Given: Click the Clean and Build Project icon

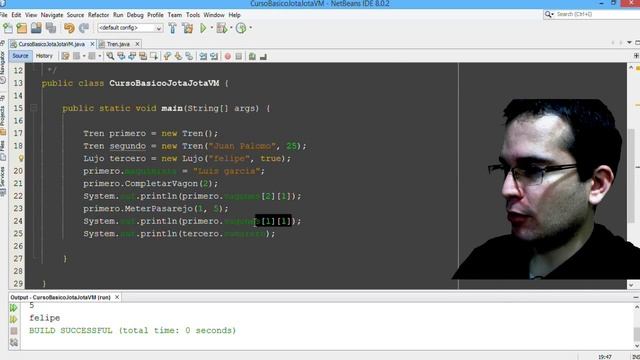Looking at the screenshot, I should (x=188, y=28).
